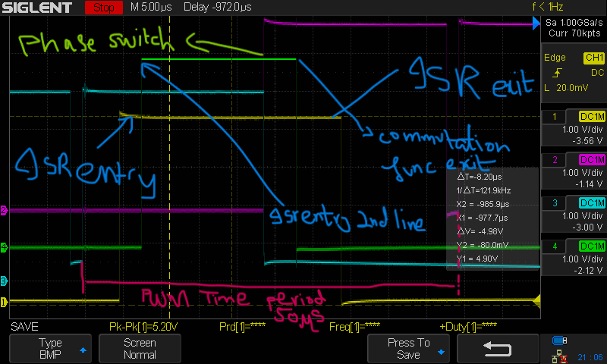Click the X2 = -985.9µs cursor value
This screenshot has width=607, height=364.
coord(483,204)
